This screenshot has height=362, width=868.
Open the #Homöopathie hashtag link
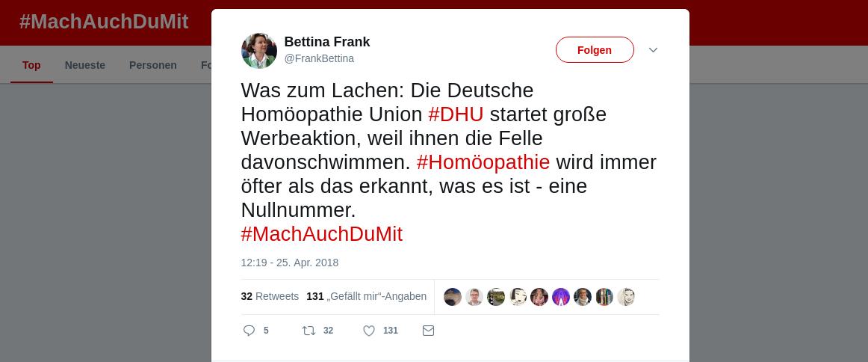pyautogui.click(x=483, y=162)
